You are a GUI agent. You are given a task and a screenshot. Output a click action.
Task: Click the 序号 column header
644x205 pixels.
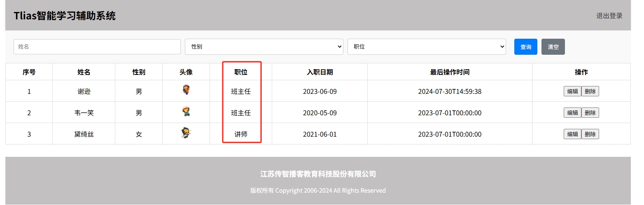coord(29,72)
